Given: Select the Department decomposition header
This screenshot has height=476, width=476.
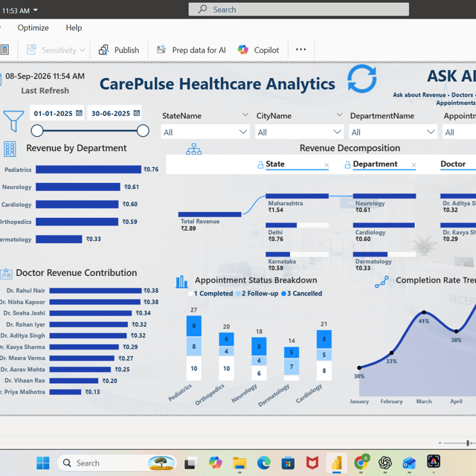Looking at the screenshot, I should [x=375, y=164].
